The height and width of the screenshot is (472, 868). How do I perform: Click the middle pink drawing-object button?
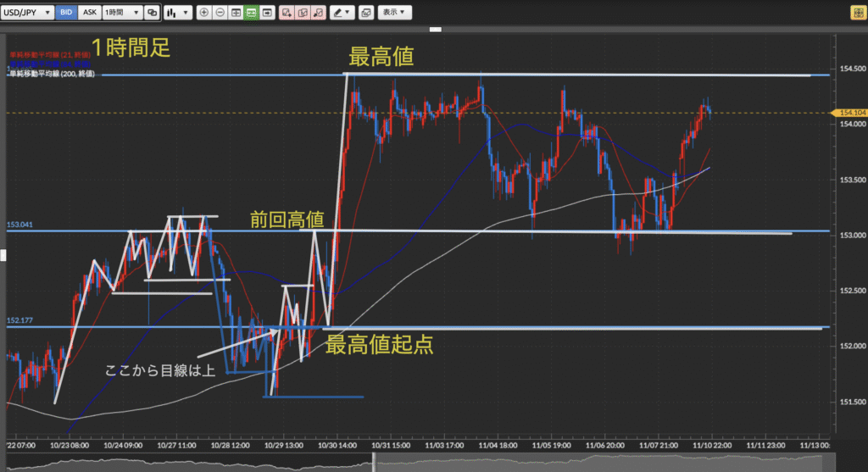click(x=302, y=13)
